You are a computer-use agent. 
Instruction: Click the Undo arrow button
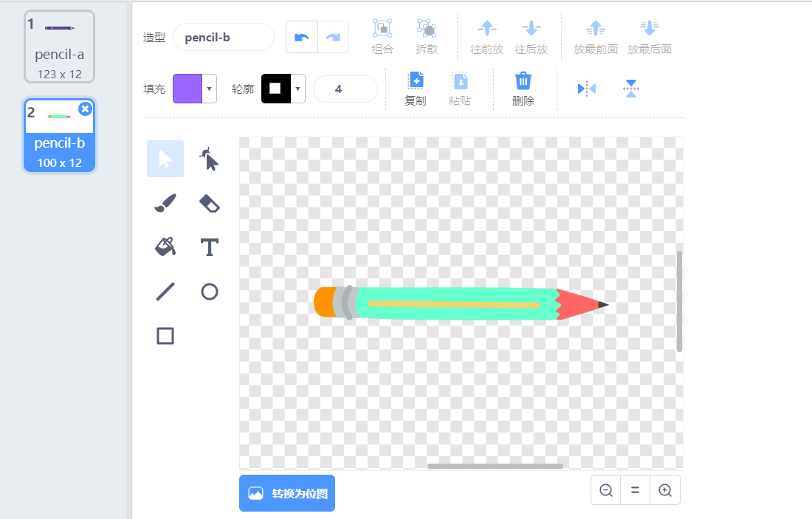pos(302,37)
